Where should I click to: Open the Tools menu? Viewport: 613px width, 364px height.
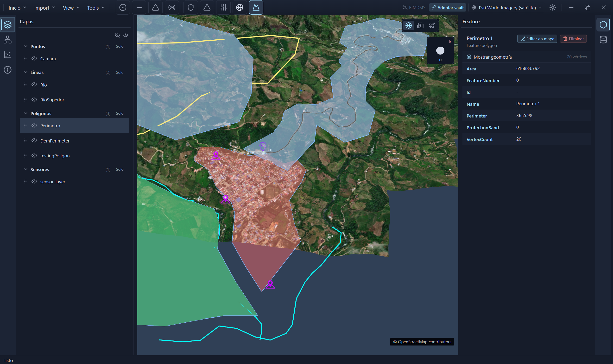pos(96,8)
